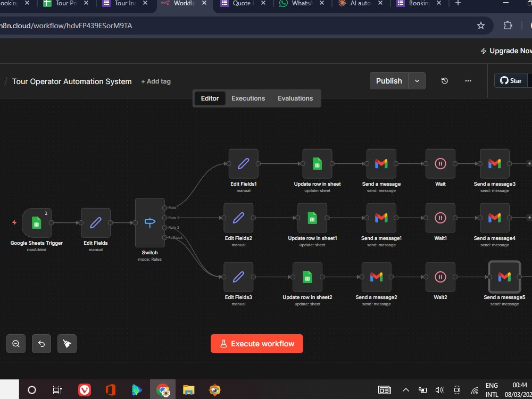Viewport: 532px width, 399px height.
Task: Click the Tour Operator Automation System title
Action: [72, 81]
